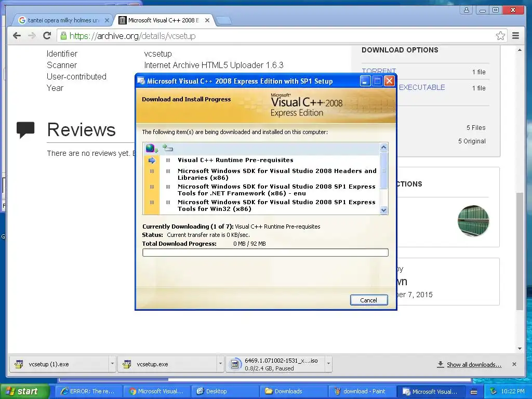This screenshot has width=532, height=399.
Task: Click the network tray icon near clock
Action: point(494,391)
